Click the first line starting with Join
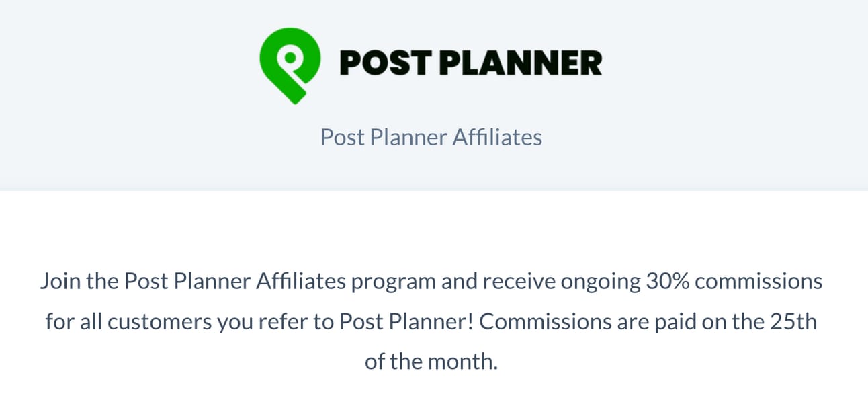This screenshot has width=868, height=400. 431,281
